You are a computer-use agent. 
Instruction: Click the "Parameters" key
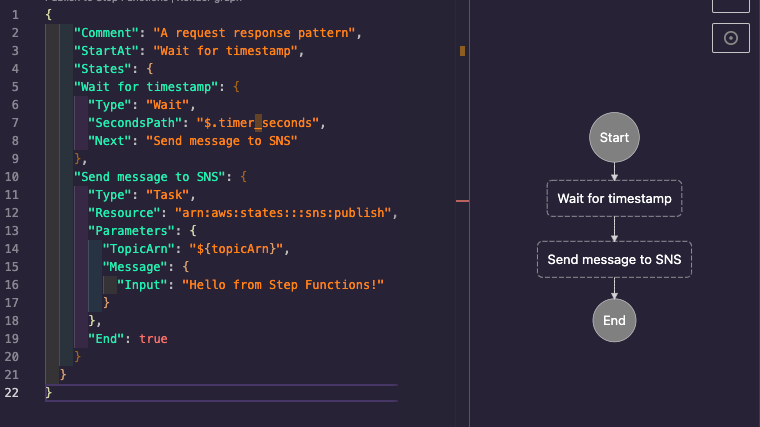click(131, 230)
